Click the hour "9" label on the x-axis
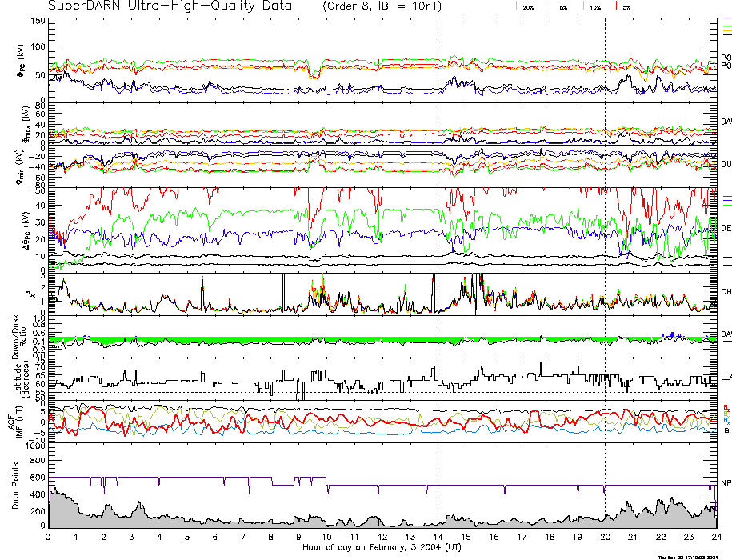 click(x=298, y=537)
